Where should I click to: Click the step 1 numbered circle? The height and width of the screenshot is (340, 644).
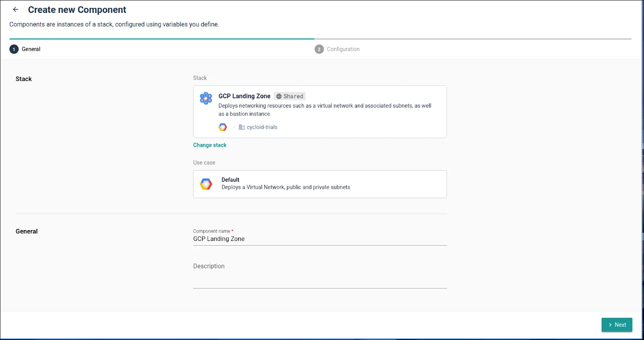14,49
